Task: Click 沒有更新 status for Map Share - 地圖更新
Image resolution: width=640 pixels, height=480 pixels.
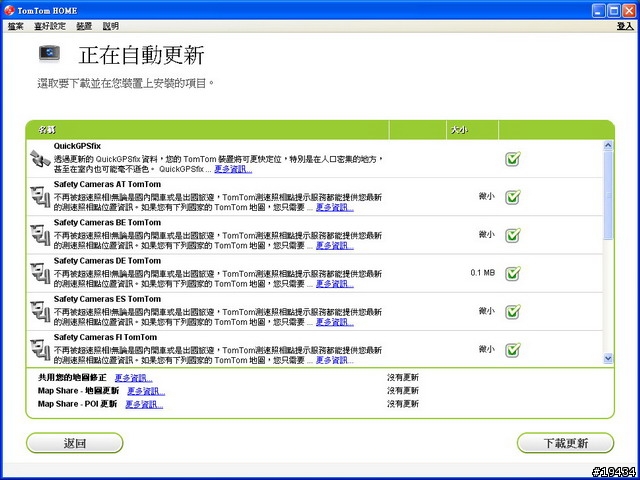Action: [403, 391]
